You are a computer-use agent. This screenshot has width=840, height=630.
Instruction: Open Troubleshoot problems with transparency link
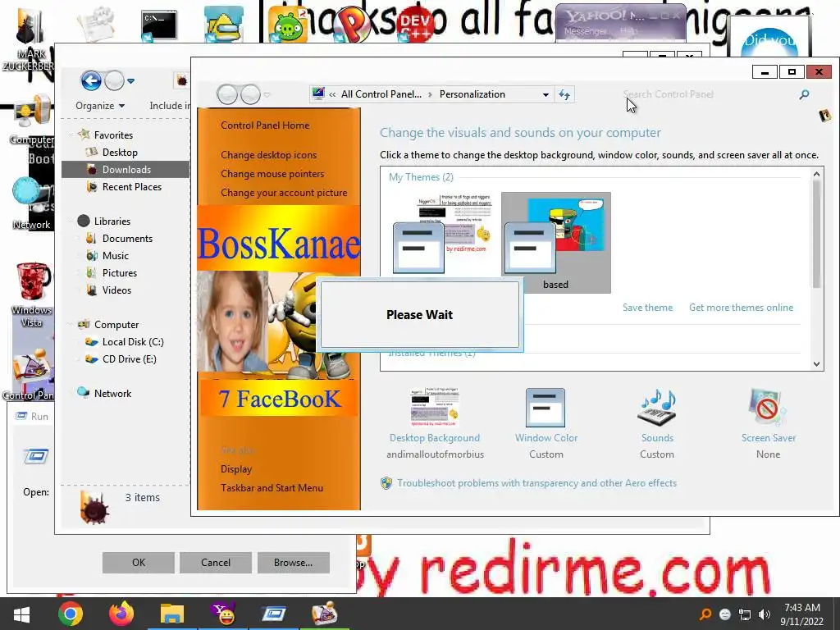(536, 483)
